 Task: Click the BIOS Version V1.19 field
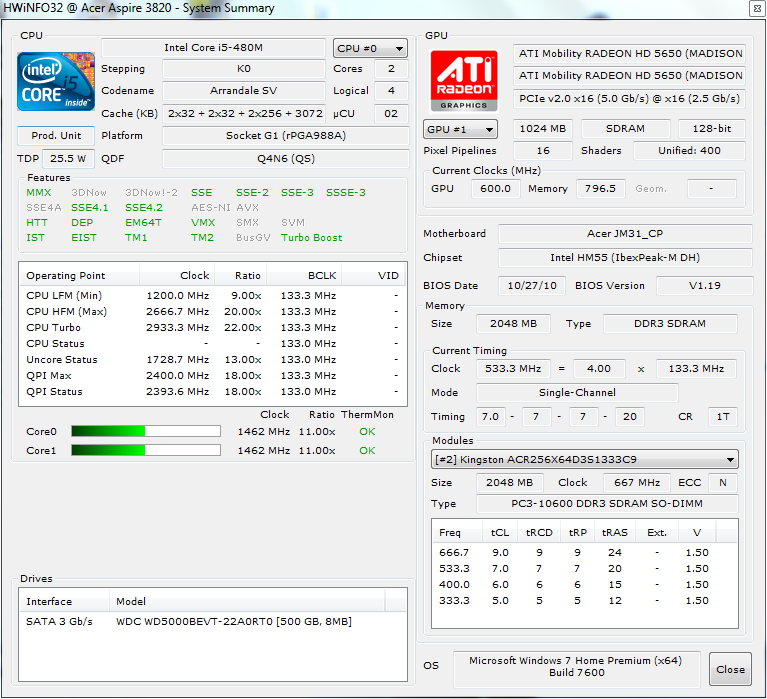pyautogui.click(x=704, y=286)
